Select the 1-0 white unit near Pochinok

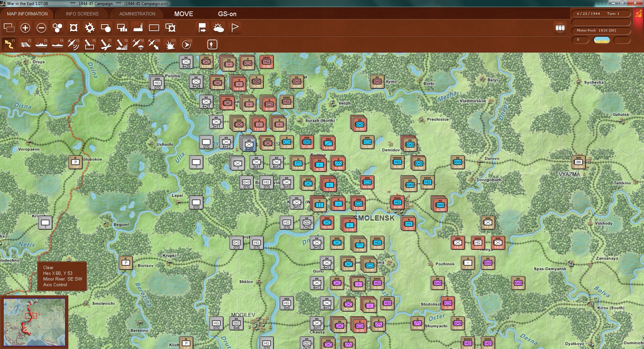coord(468,263)
